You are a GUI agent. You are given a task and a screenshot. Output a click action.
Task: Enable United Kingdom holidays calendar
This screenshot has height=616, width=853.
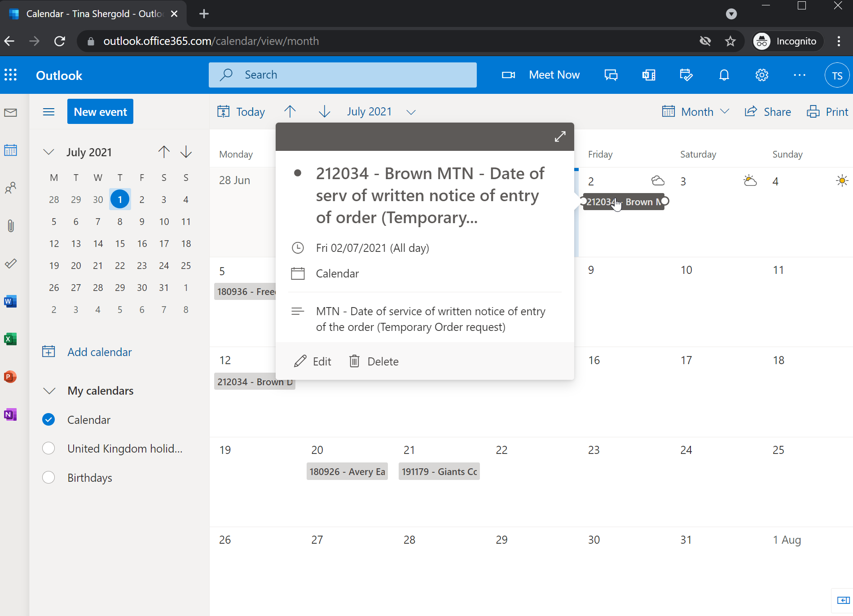48,449
